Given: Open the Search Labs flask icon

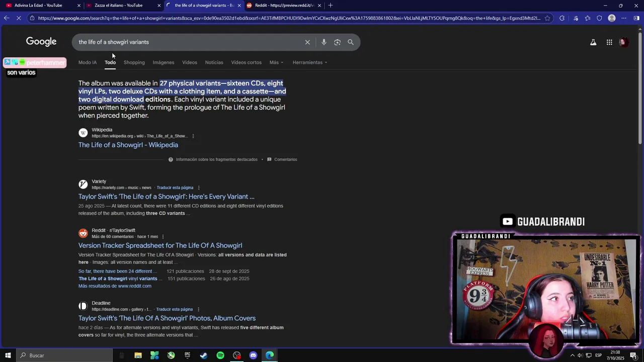Looking at the screenshot, I should 593,42.
